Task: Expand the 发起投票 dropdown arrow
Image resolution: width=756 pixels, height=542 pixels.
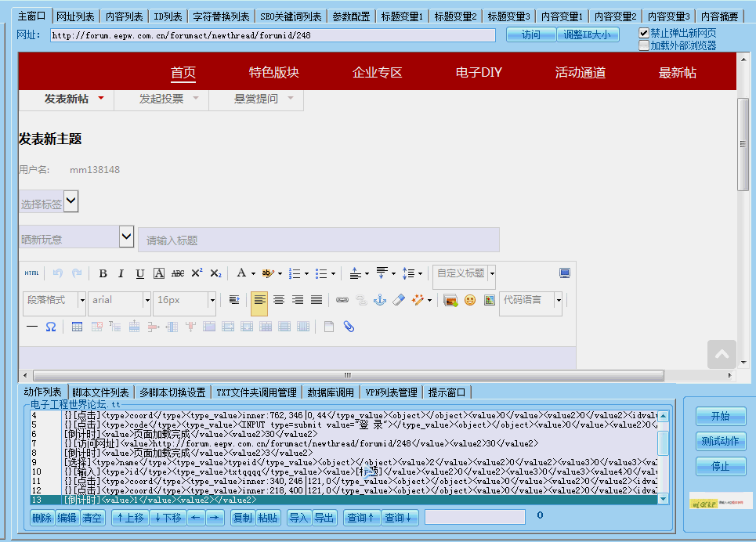Action: (196, 98)
